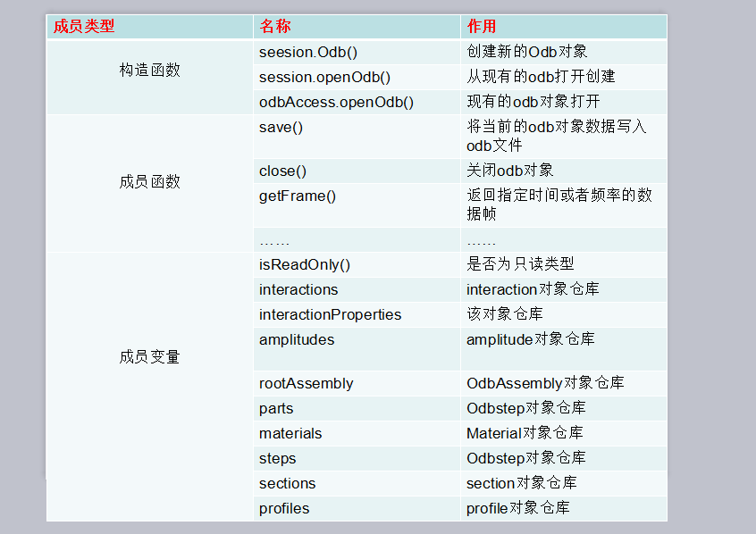Select the interactionProperties cell
This screenshot has height=534, width=756.
[x=331, y=314]
